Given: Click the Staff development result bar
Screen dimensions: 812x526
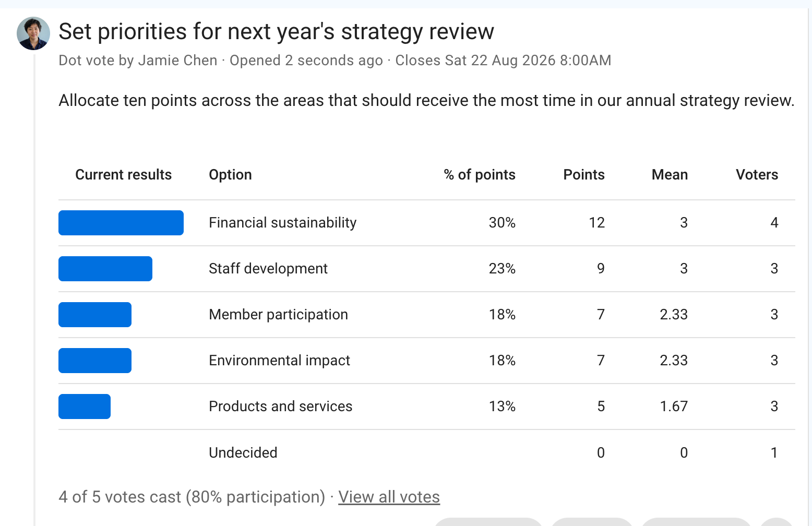Looking at the screenshot, I should point(105,269).
